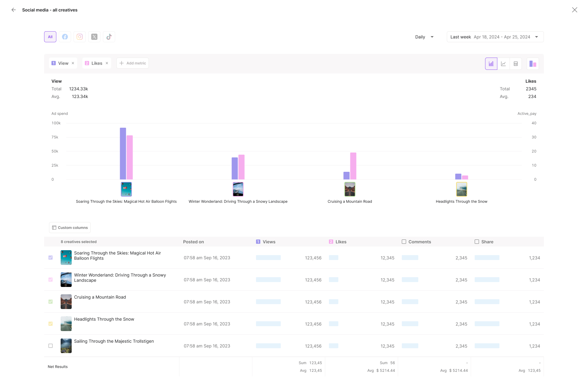Open Custom columns selector

(70, 228)
